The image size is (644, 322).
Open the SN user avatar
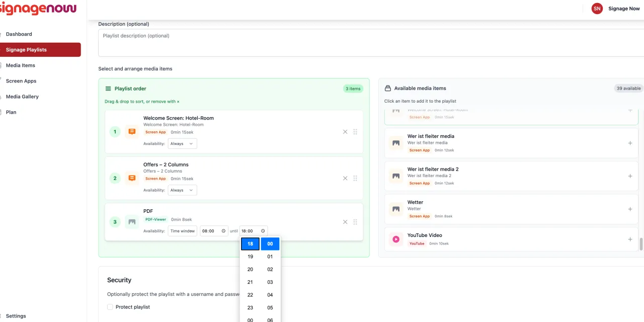point(597,9)
